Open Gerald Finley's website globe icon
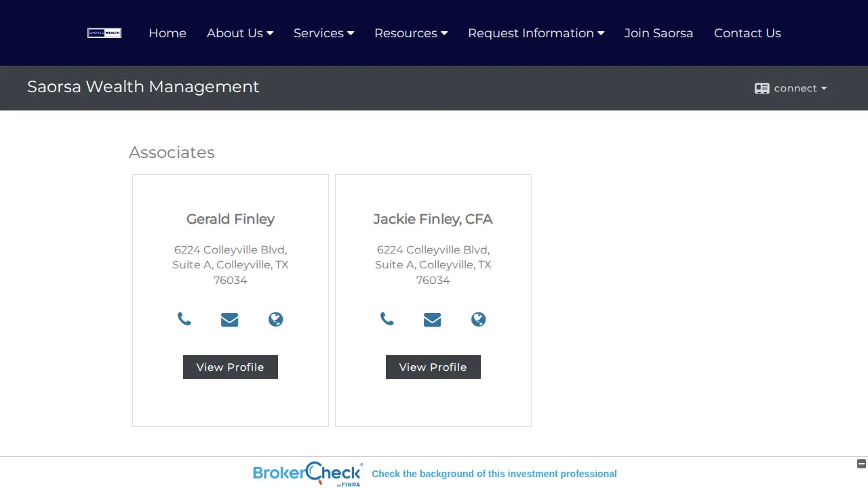Viewport: 868px width, 488px height. pos(275,319)
